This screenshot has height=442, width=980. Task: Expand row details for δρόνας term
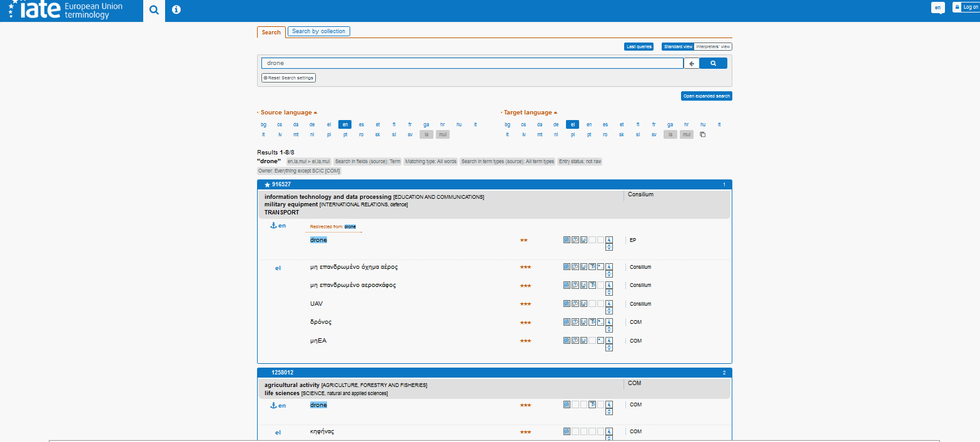(x=609, y=329)
